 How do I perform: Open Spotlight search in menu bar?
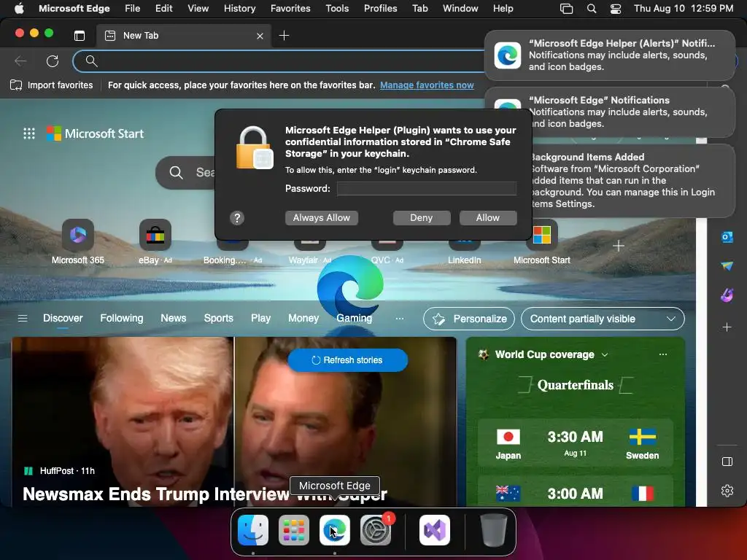click(591, 8)
